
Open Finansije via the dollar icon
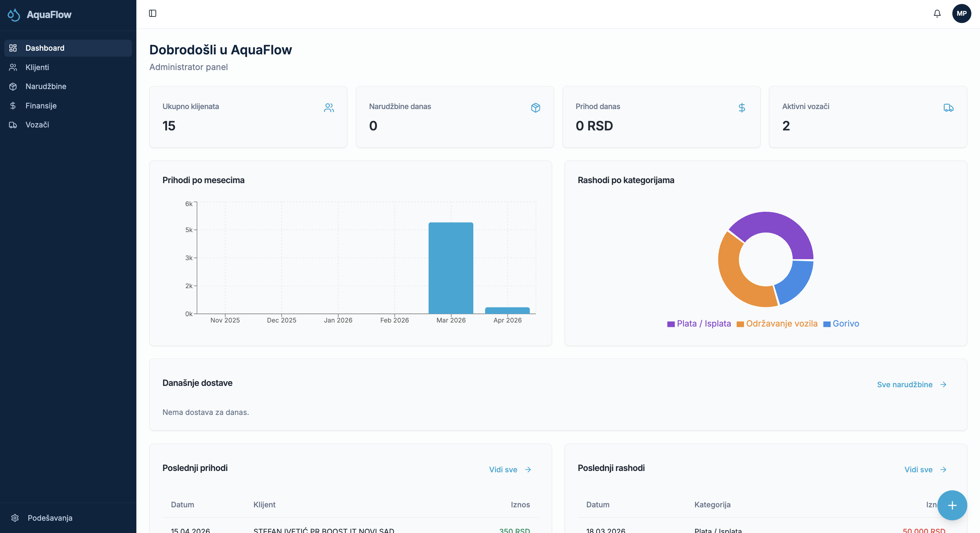tap(13, 105)
